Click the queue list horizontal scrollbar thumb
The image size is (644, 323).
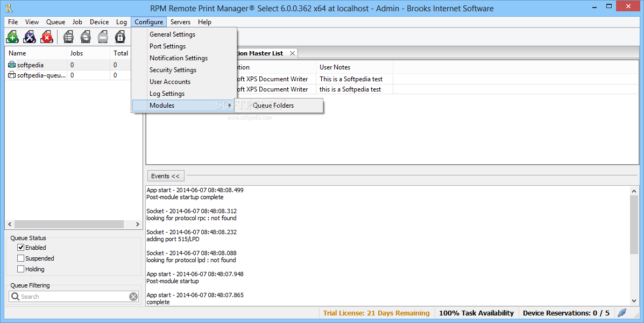pyautogui.click(x=69, y=224)
